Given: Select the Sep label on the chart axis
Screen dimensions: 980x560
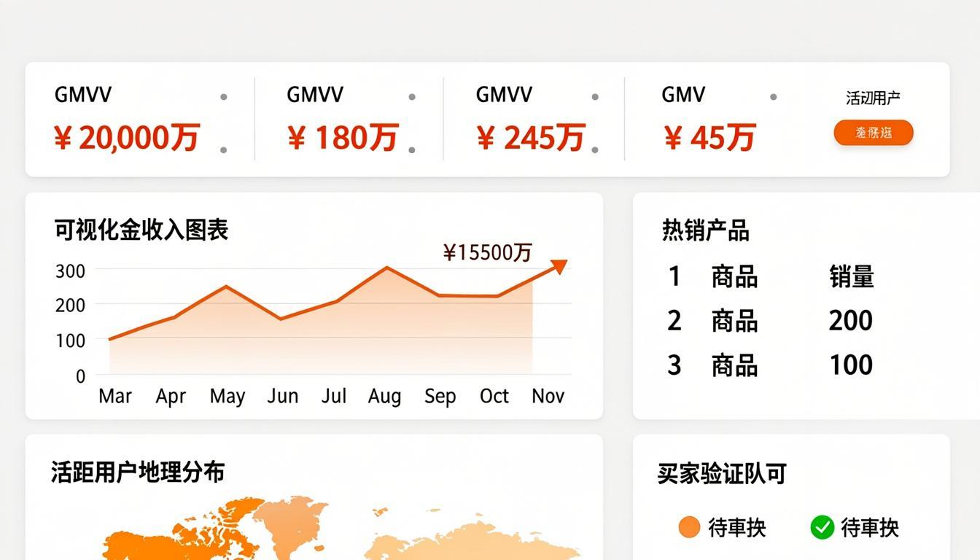Looking at the screenshot, I should click(x=440, y=396).
